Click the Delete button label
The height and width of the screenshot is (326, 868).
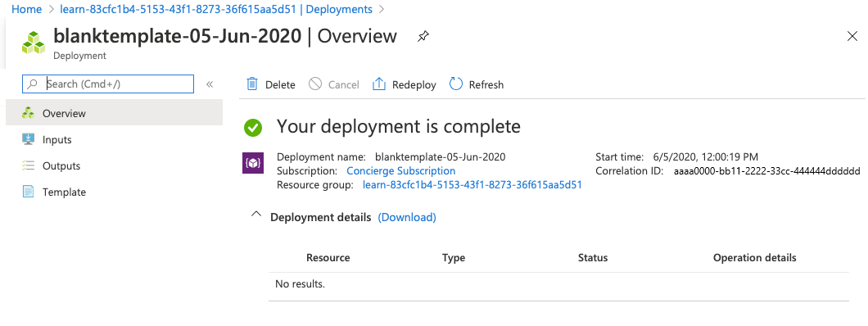click(280, 84)
